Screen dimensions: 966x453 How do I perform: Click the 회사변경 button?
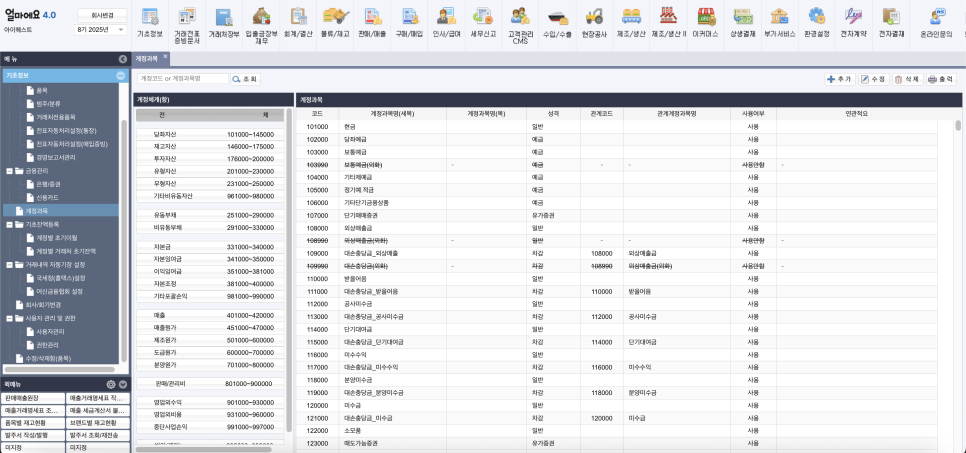(102, 15)
